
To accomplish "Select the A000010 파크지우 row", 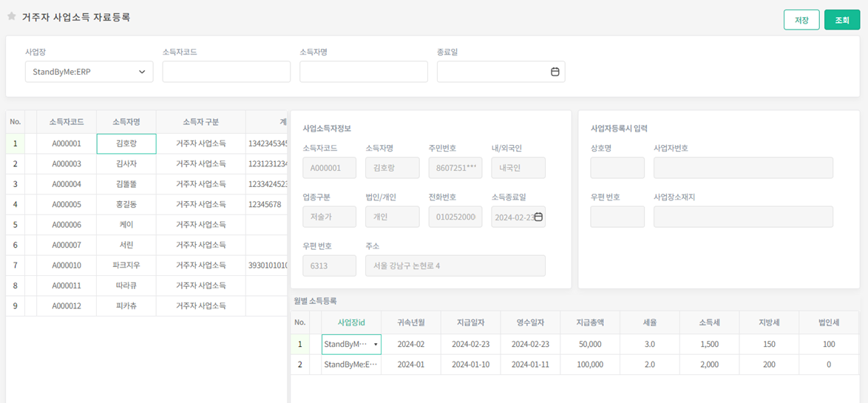I will pyautogui.click(x=126, y=265).
